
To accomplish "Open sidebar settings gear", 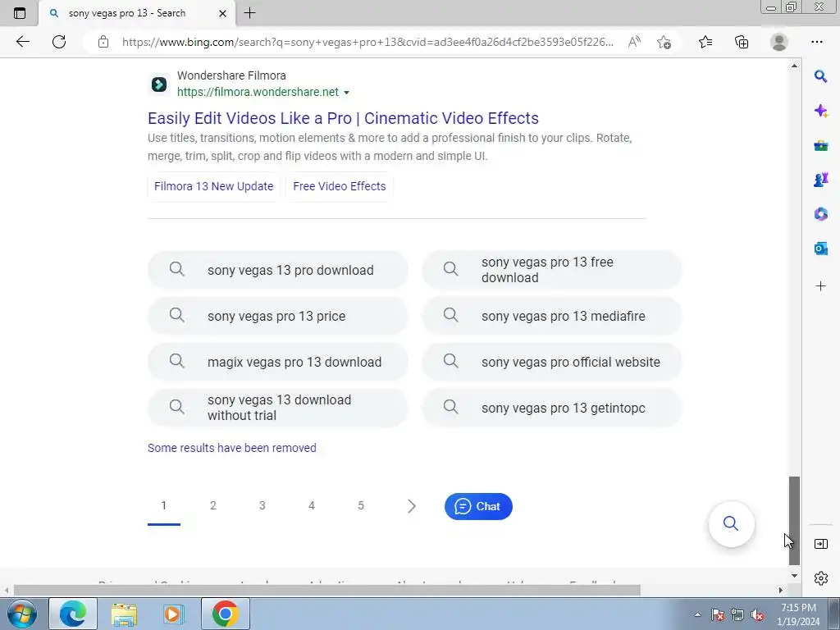I will pyautogui.click(x=820, y=578).
